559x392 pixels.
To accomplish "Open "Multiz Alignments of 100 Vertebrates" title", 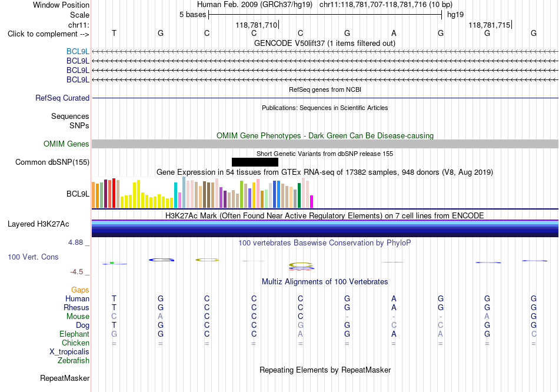I will (325, 282).
